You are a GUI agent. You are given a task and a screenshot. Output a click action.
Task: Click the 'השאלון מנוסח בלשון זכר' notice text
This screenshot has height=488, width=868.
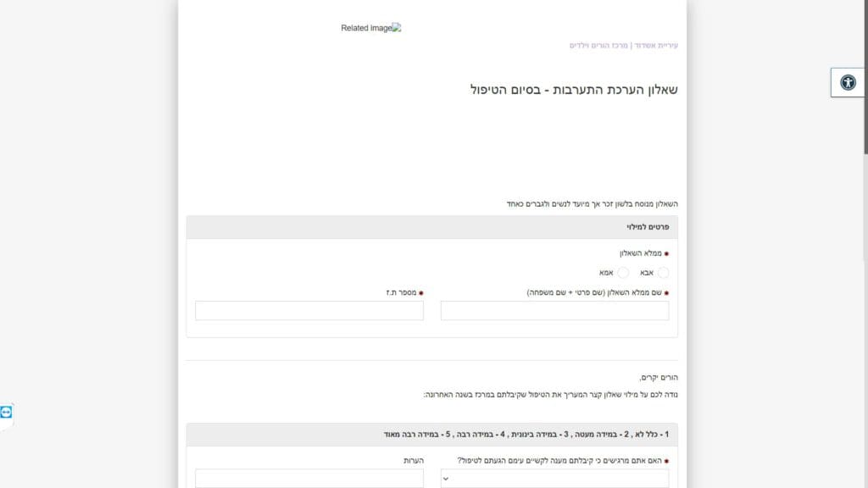(592, 204)
